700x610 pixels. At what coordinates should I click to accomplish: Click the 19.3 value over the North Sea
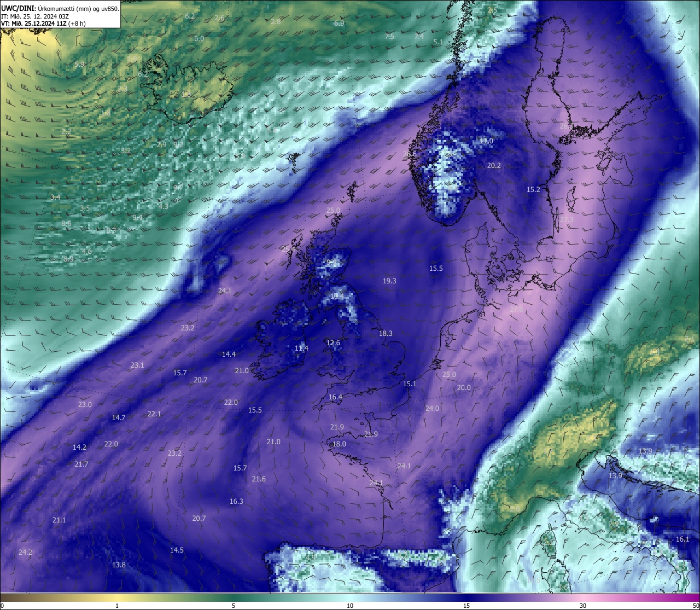tap(389, 281)
